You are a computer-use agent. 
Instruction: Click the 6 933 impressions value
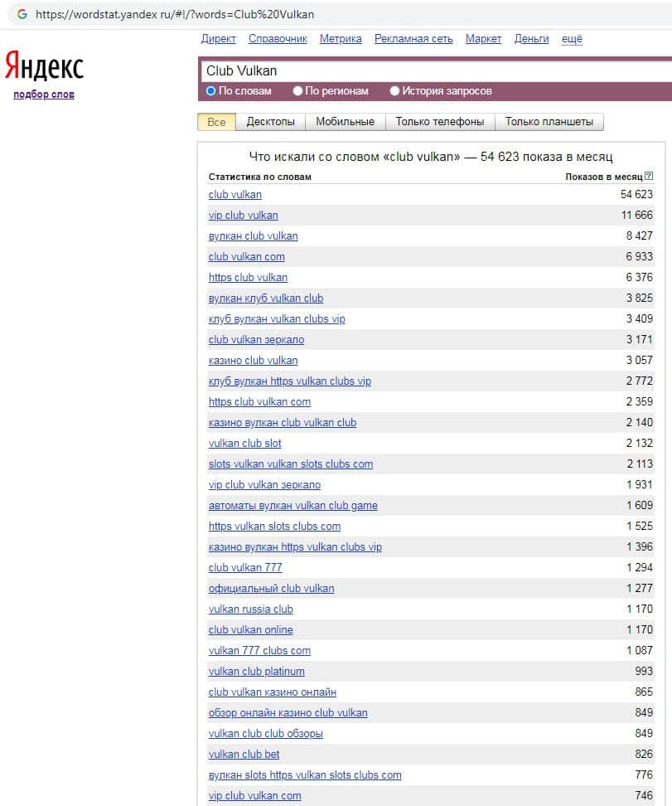tap(639, 256)
